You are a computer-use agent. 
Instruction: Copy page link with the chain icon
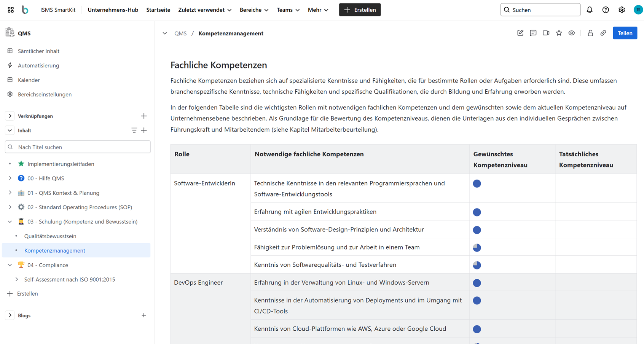[x=603, y=33]
